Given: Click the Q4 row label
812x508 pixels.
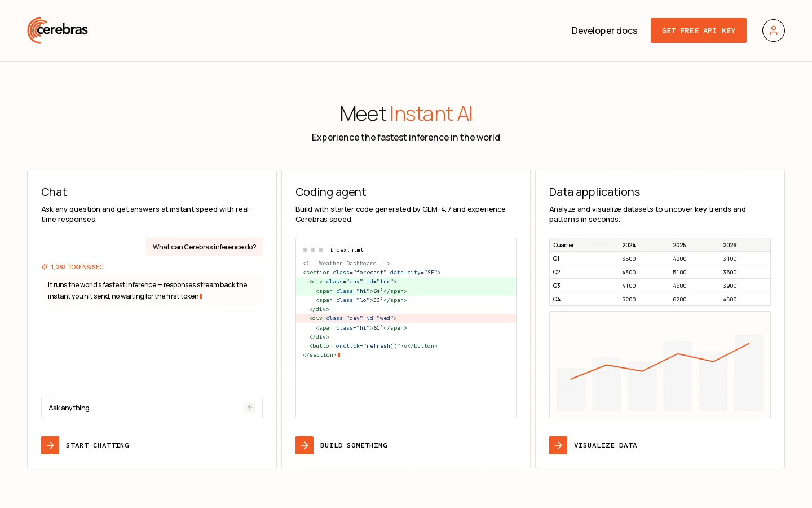Looking at the screenshot, I should tap(557, 299).
